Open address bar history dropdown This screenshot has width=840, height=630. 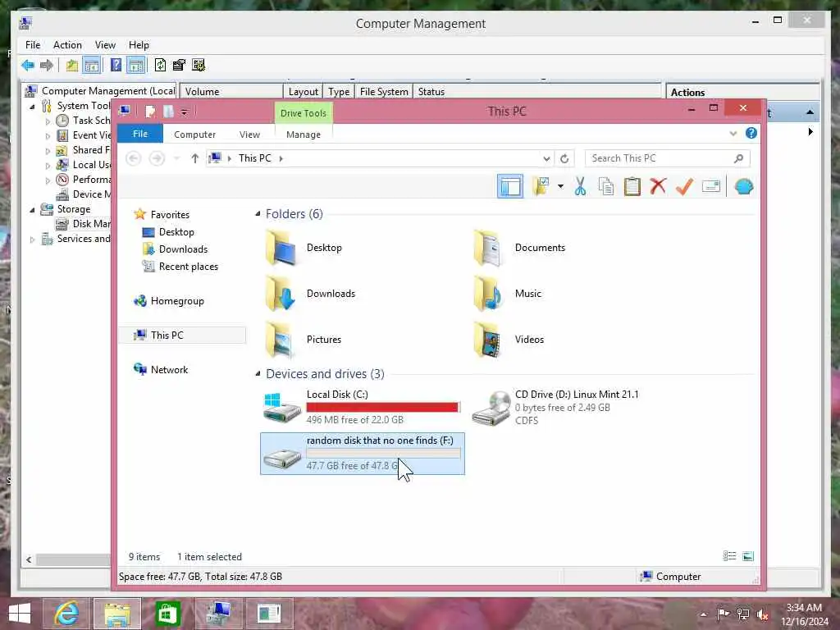546,158
